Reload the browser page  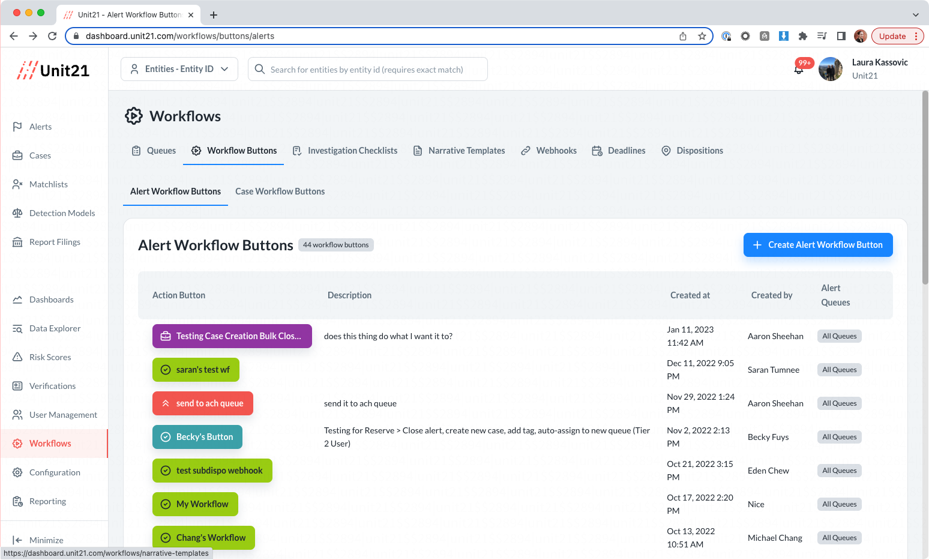(x=52, y=36)
